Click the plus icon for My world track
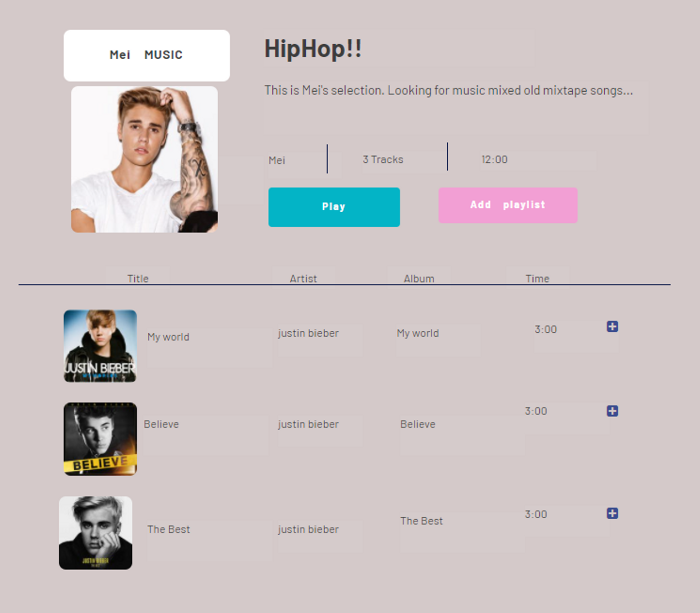This screenshot has width=700, height=613. [612, 326]
